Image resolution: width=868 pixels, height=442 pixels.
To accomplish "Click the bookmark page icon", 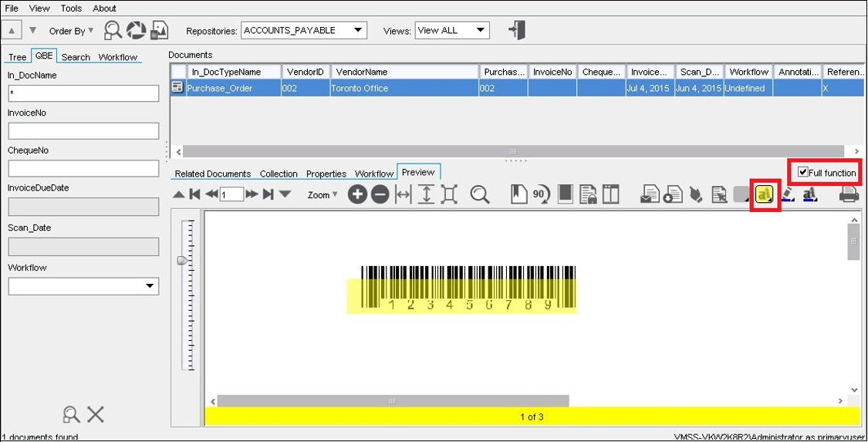I will (x=518, y=194).
